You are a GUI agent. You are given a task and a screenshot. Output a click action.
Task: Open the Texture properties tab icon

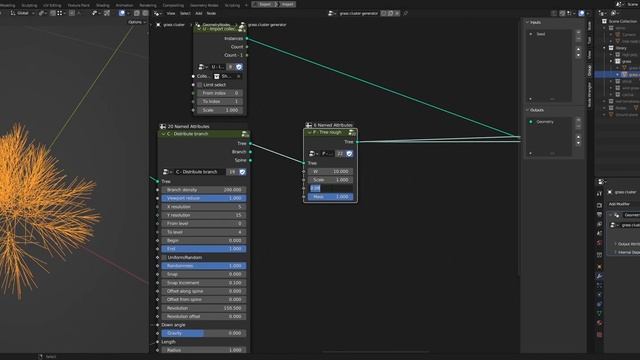(x=599, y=335)
